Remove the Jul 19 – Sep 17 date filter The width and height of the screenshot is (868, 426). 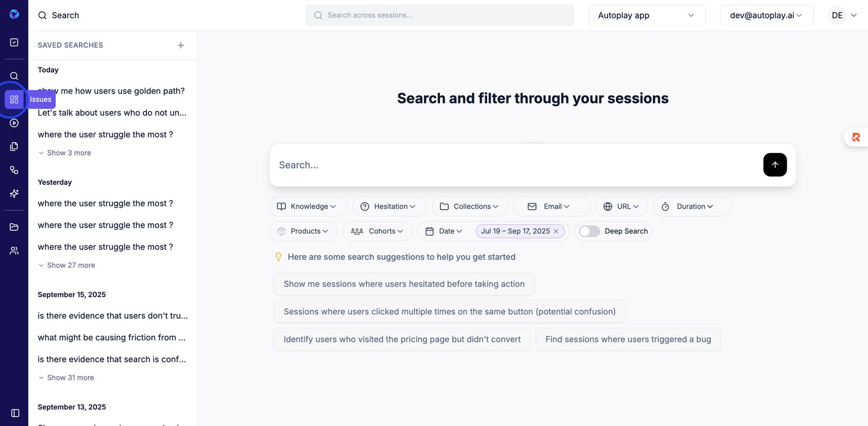[x=556, y=231]
